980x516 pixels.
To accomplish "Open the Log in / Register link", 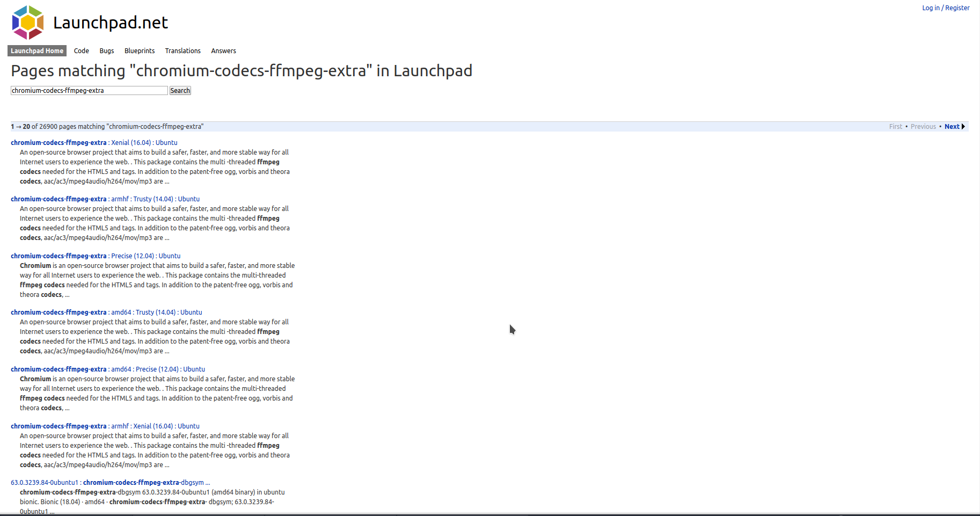I will click(x=946, y=8).
